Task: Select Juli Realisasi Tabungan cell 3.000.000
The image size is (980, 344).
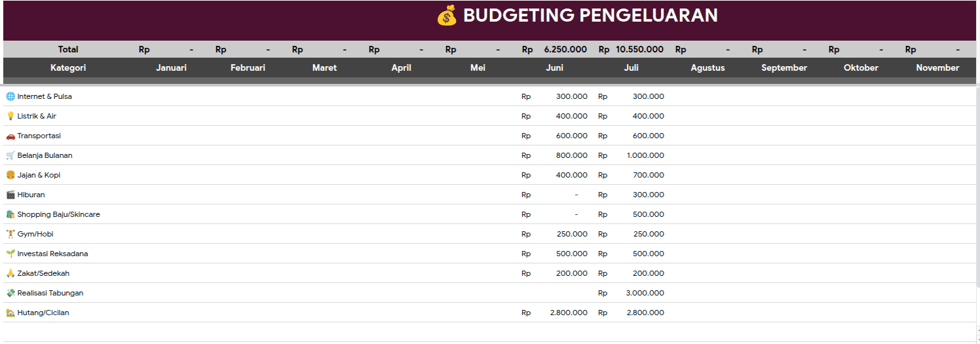Action: coord(631,293)
